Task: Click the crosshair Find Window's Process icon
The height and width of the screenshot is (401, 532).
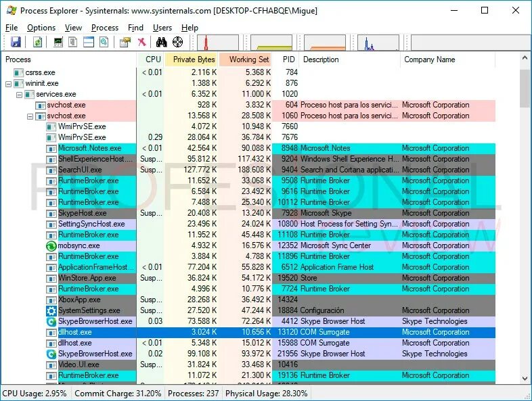Action: (178, 42)
